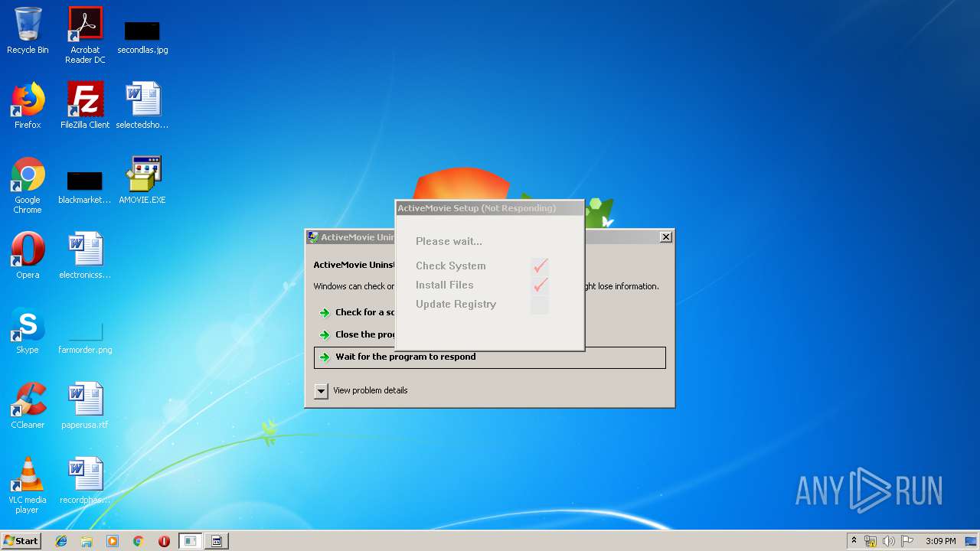The height and width of the screenshot is (551, 980).
Task: Choose Close the program option
Action: pyautogui.click(x=357, y=334)
